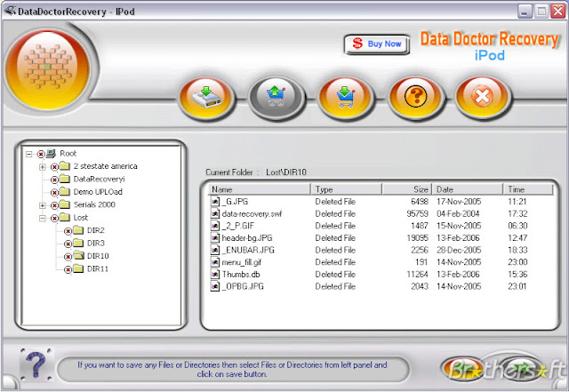Toggle the red mark beside DIR11
This screenshot has height=392, width=569.
tap(68, 269)
